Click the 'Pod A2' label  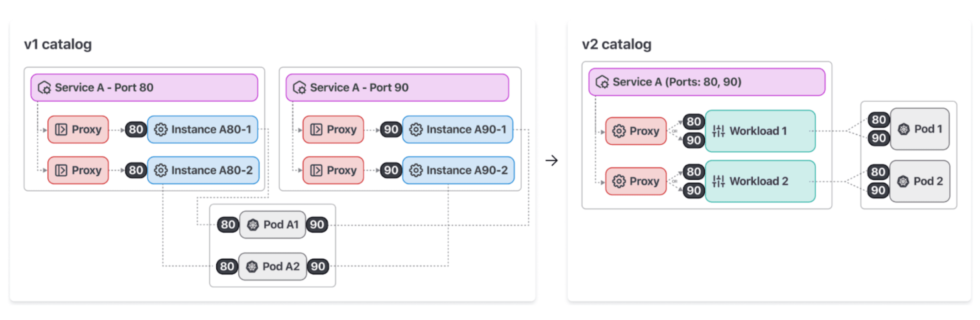[281, 267]
